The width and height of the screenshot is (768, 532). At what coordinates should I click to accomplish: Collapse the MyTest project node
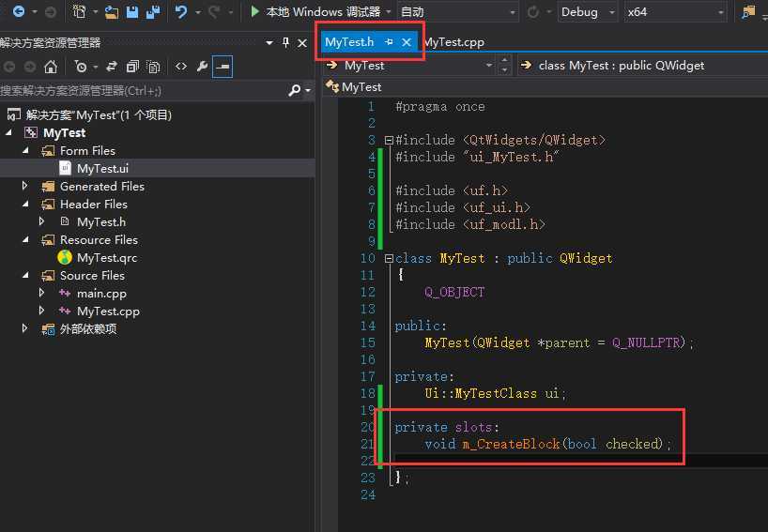8,132
